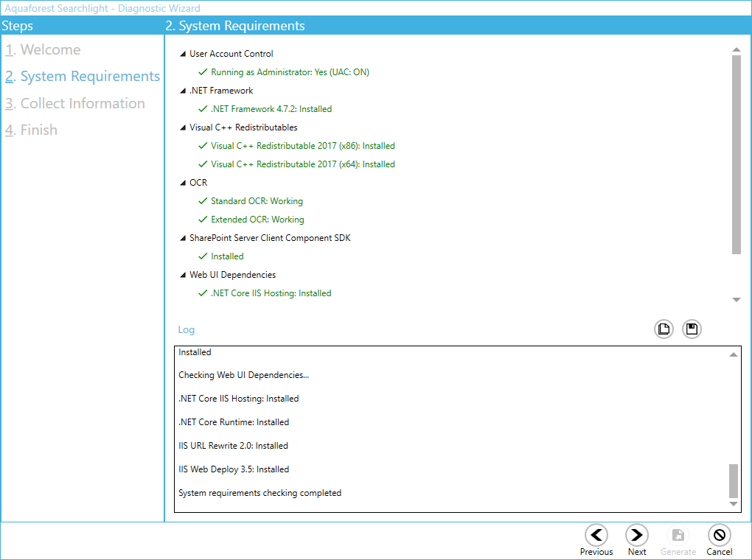Save the log to file

coord(692,329)
